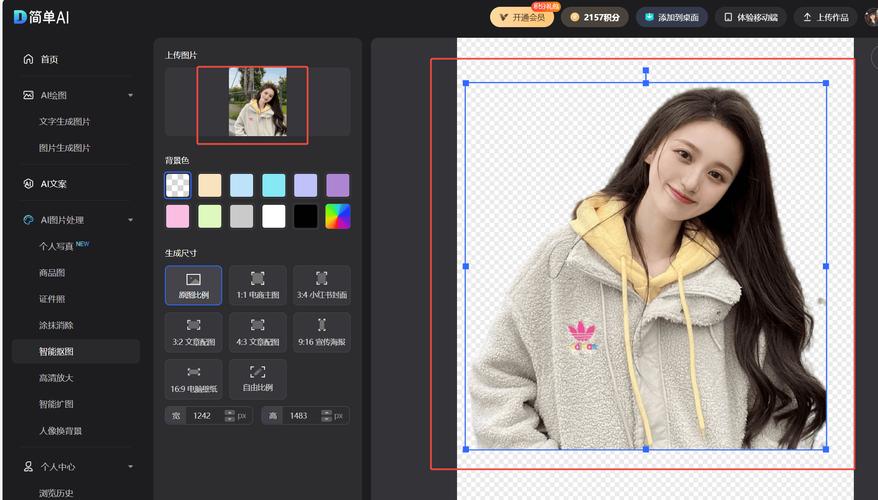
Task: Choose the 4:3 文章配图 ratio
Action: point(257,333)
